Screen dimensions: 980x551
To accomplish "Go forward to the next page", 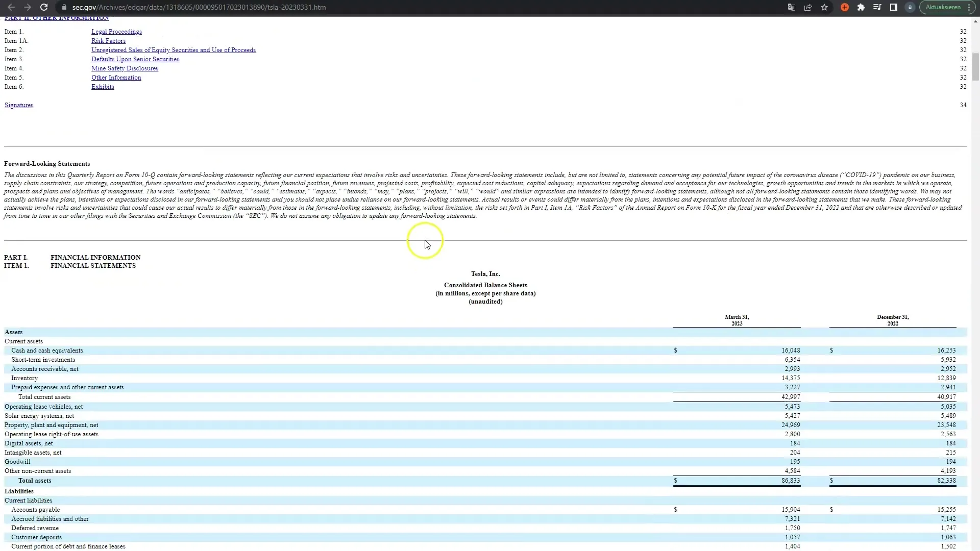I will [28, 7].
